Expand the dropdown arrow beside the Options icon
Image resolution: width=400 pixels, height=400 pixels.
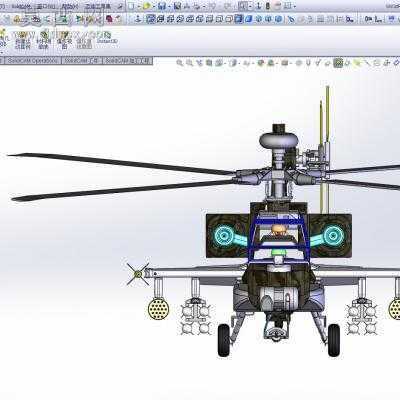[295, 7]
